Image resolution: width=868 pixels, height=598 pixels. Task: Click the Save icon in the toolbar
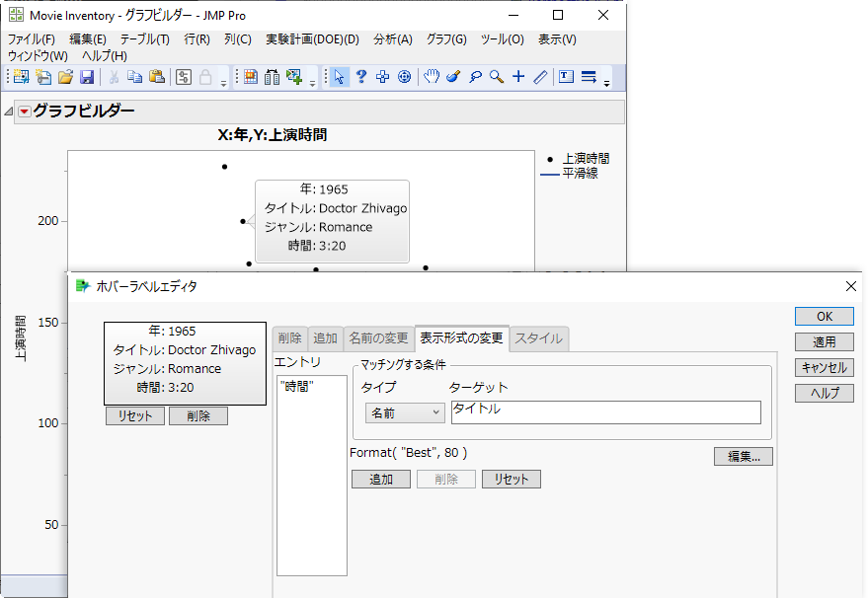[87, 77]
